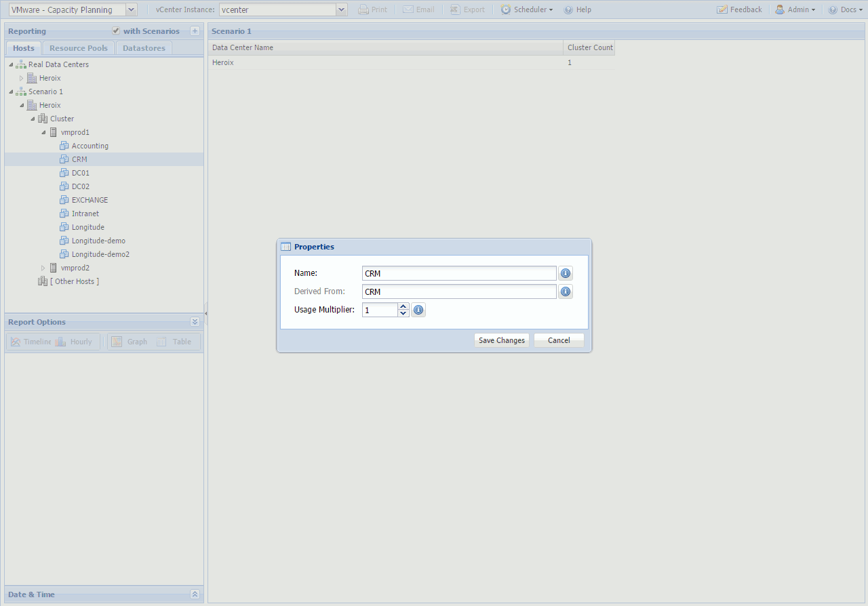
Task: Click the plus icon in Reporting header
Action: [x=195, y=31]
